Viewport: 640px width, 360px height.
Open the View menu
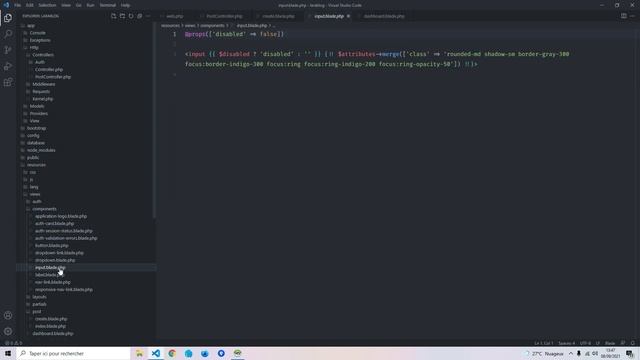(x=66, y=5)
